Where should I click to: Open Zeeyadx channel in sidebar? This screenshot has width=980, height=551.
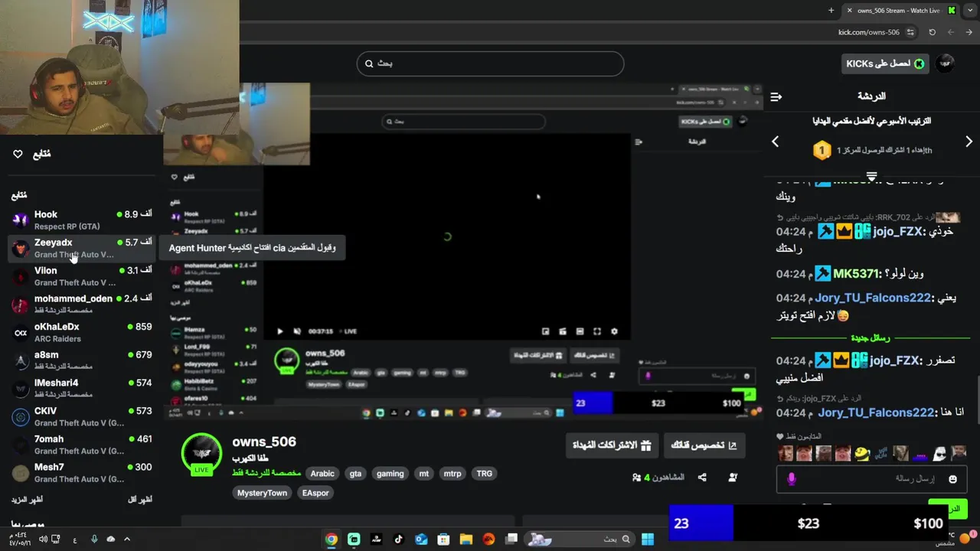(81, 249)
